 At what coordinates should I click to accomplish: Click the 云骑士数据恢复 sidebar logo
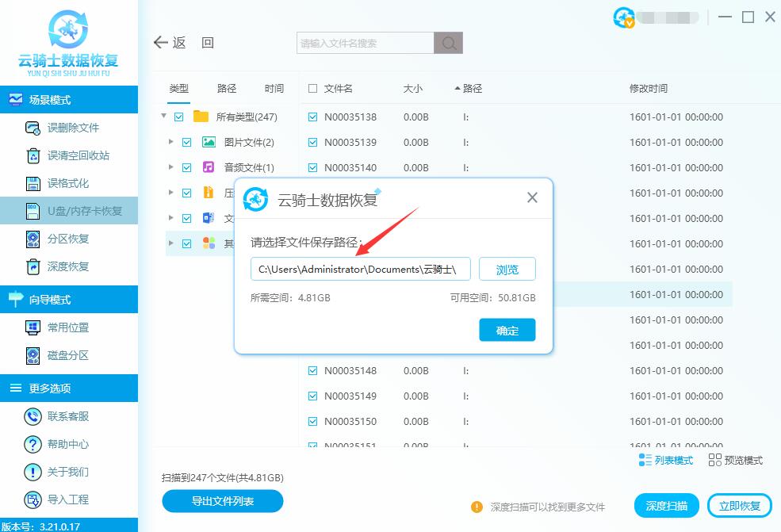[x=68, y=43]
